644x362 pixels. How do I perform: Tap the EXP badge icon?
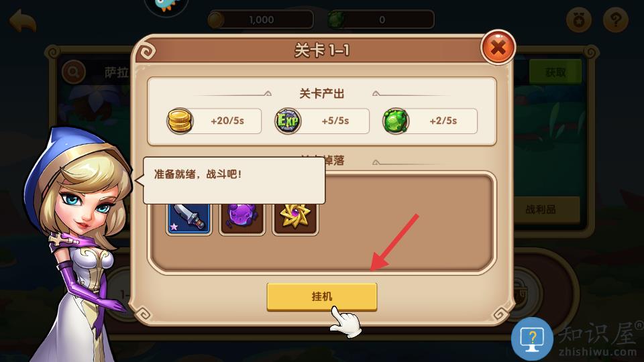(x=288, y=121)
